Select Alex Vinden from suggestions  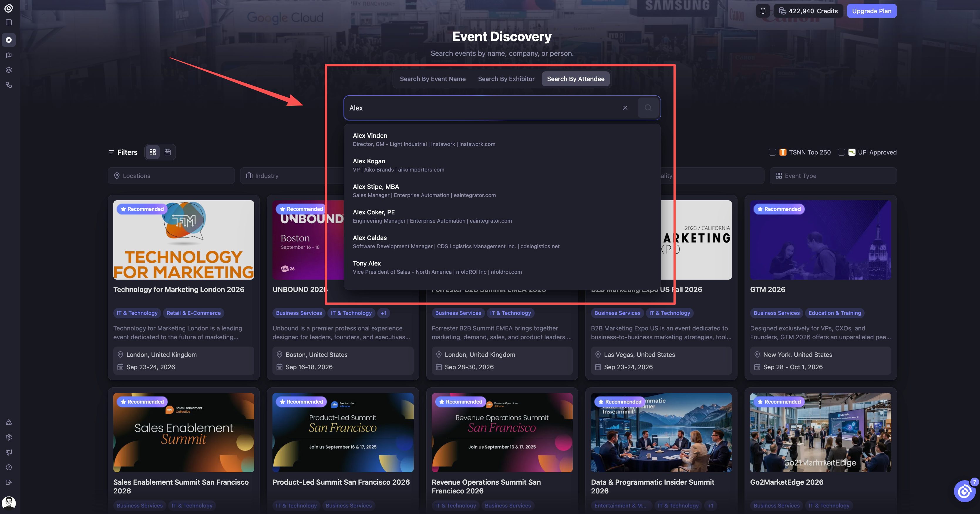[502, 140]
